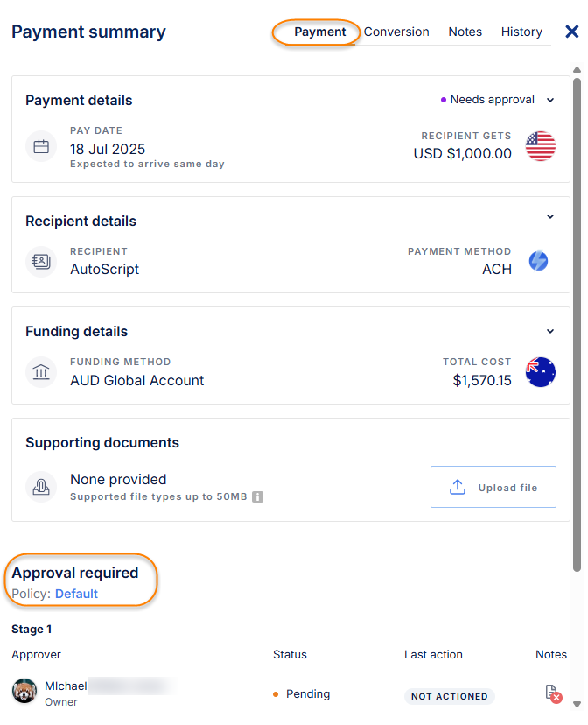The width and height of the screenshot is (588, 725).
Task: Expand the Funding details section
Action: pyautogui.click(x=550, y=331)
